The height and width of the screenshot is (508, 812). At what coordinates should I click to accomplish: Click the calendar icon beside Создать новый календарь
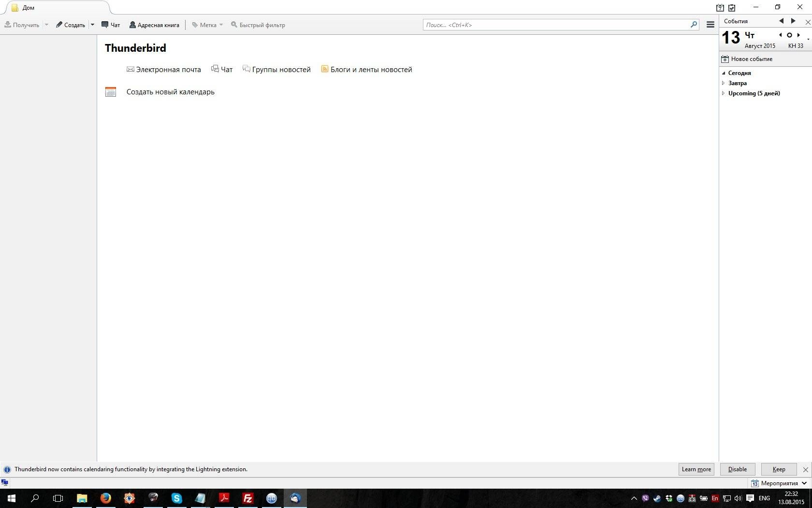coord(111,92)
